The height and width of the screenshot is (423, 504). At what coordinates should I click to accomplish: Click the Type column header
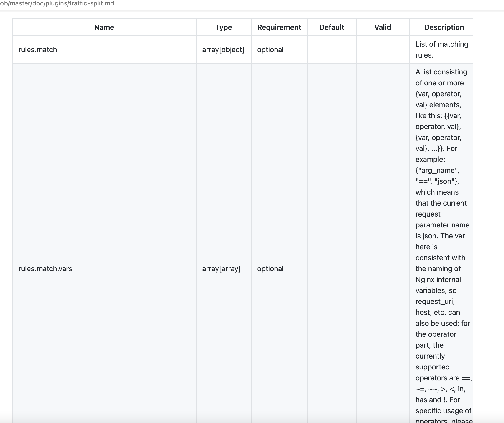pos(223,27)
